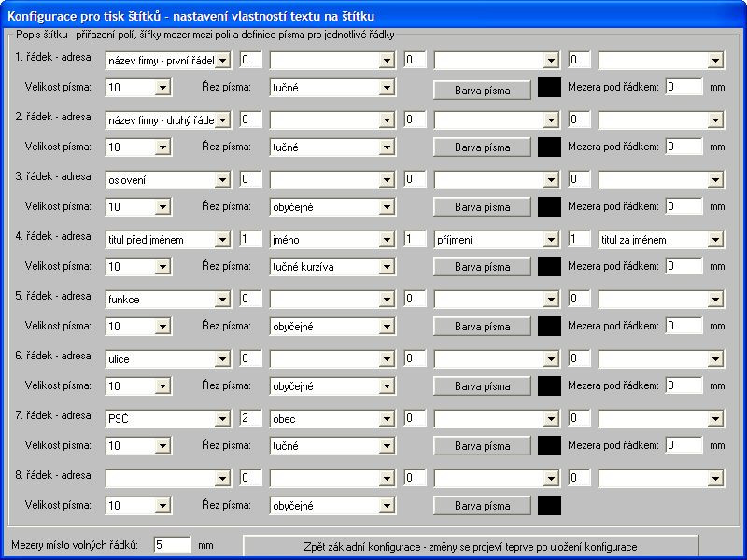Click 'Mezera pod řádkem' field for row 6

[684, 385]
